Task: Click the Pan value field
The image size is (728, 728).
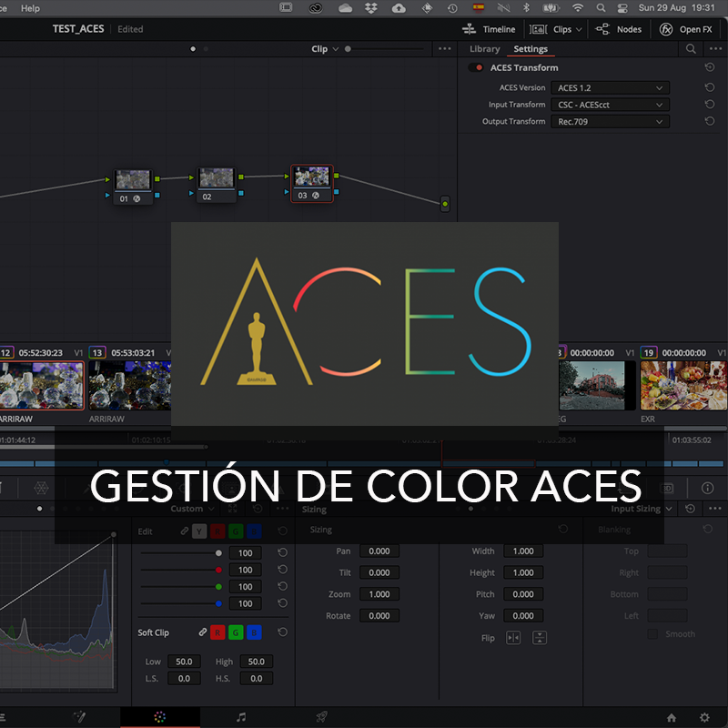Action: (379, 551)
